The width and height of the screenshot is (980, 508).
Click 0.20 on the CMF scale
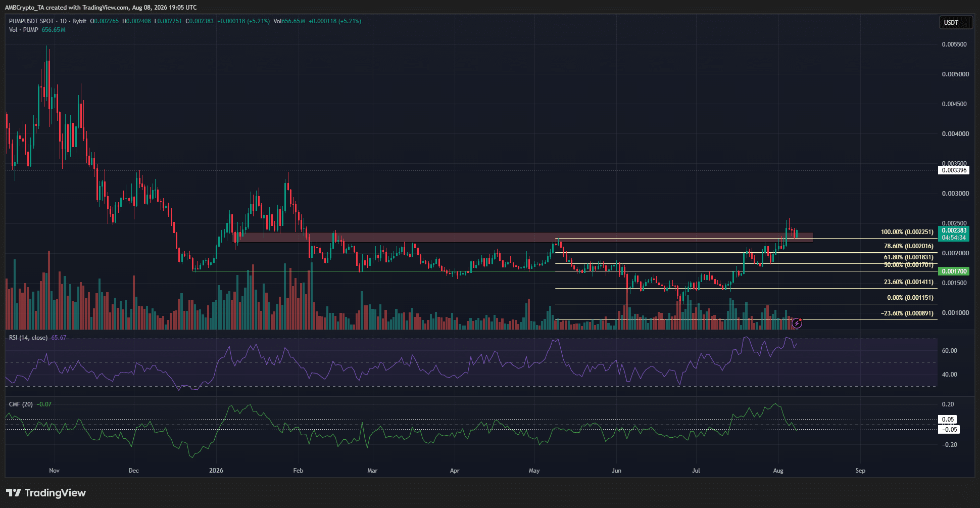(x=948, y=404)
